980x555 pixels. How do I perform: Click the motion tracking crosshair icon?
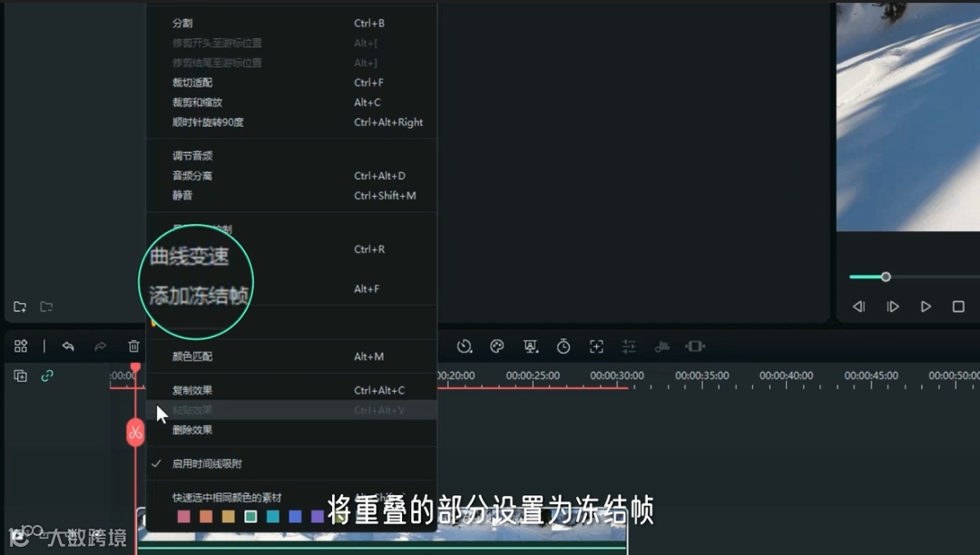click(x=596, y=346)
